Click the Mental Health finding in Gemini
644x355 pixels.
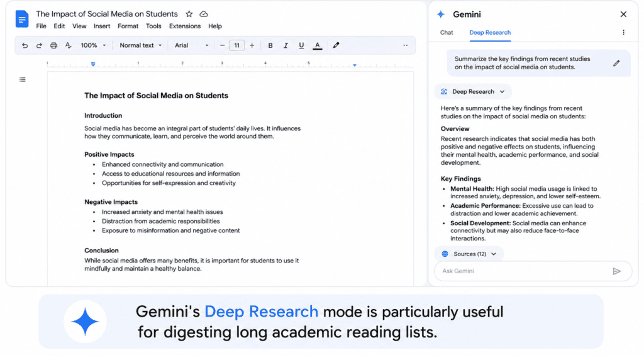[x=525, y=193]
